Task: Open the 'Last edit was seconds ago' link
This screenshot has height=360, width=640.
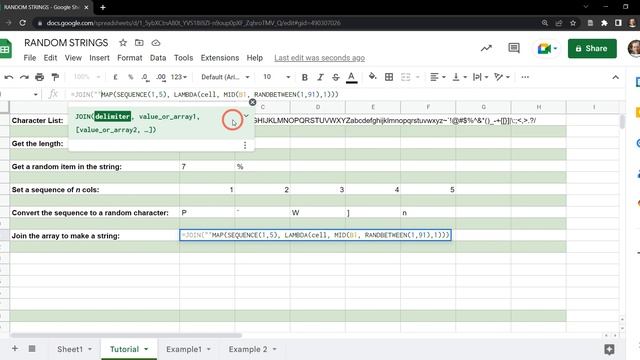Action: tap(320, 58)
